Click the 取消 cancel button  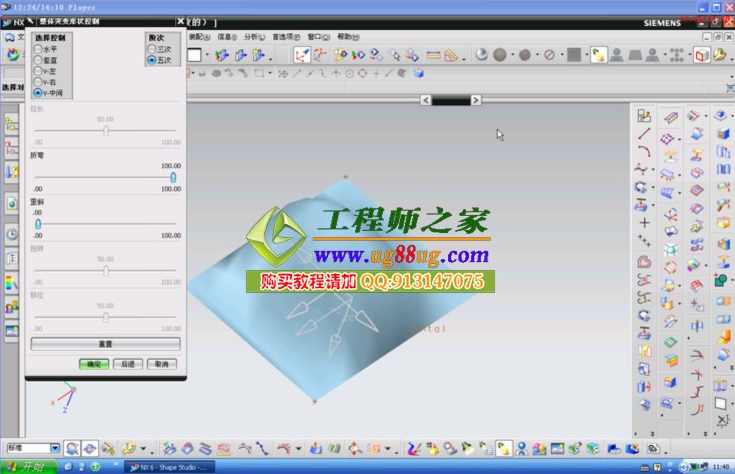(x=162, y=364)
